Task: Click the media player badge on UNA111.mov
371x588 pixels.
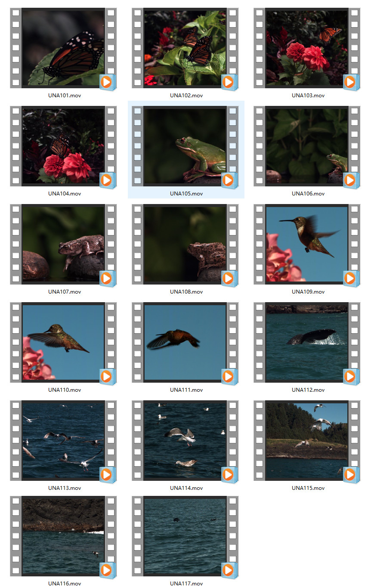Action: pos(229,377)
